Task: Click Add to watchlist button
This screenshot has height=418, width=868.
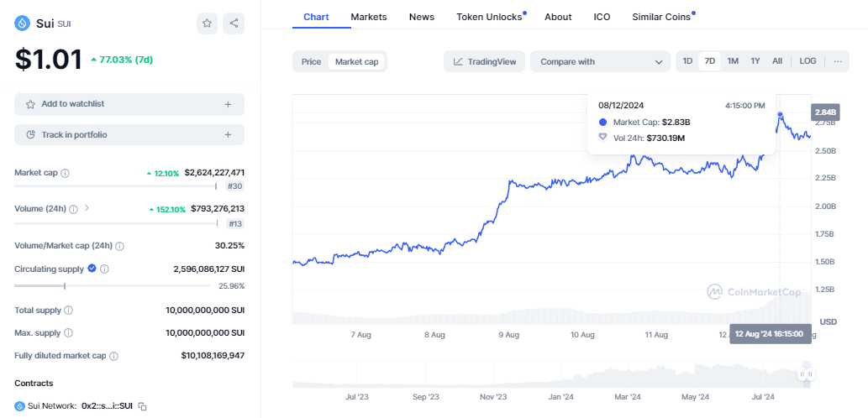Action: pyautogui.click(x=129, y=104)
